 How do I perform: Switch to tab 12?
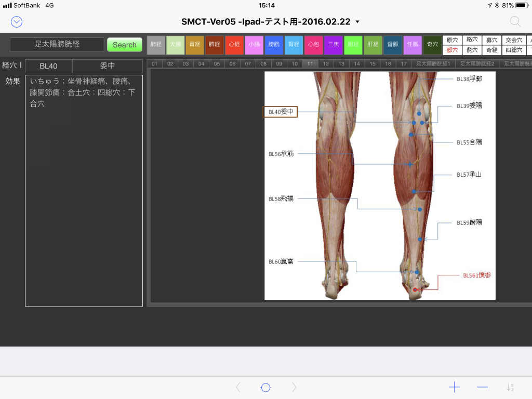326,63
